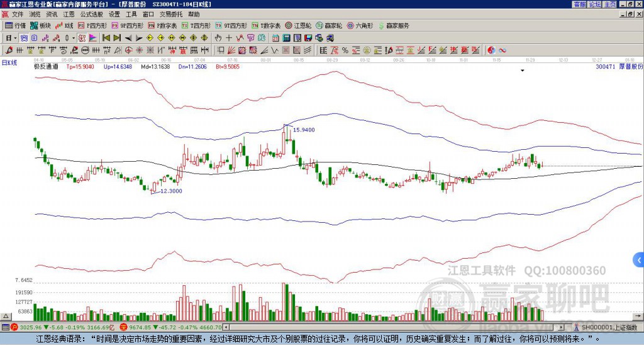Viewport: 644px width, 345px height.
Task: Click the 极反通道 indicator label
Action: (x=46, y=67)
